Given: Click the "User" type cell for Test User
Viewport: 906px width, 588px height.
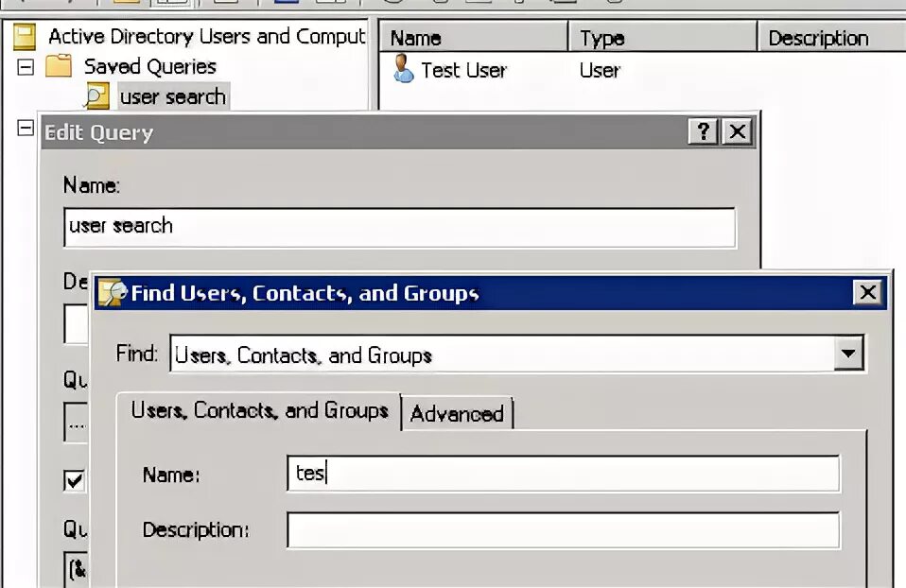Looking at the screenshot, I should pyautogui.click(x=600, y=71).
